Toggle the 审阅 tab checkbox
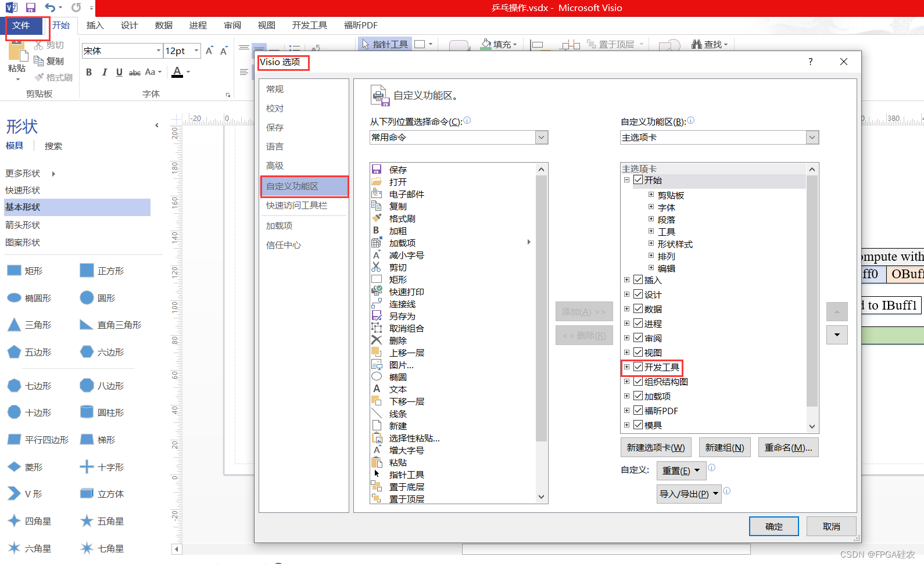 tap(638, 338)
